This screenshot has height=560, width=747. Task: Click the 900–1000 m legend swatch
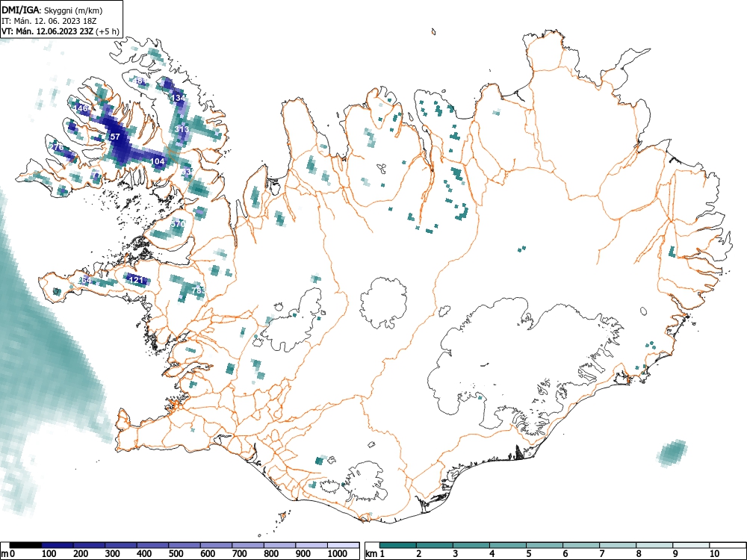(x=311, y=545)
